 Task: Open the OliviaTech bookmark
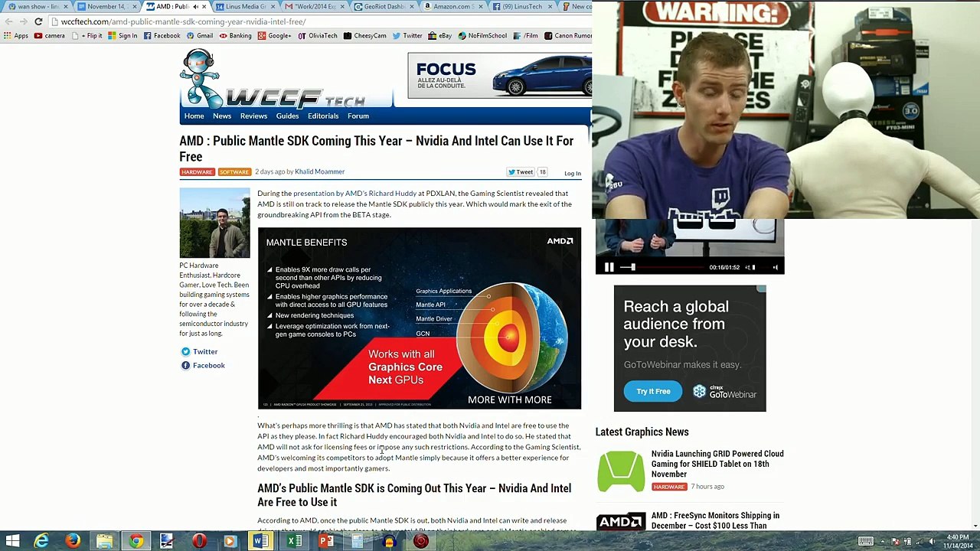[x=318, y=36]
